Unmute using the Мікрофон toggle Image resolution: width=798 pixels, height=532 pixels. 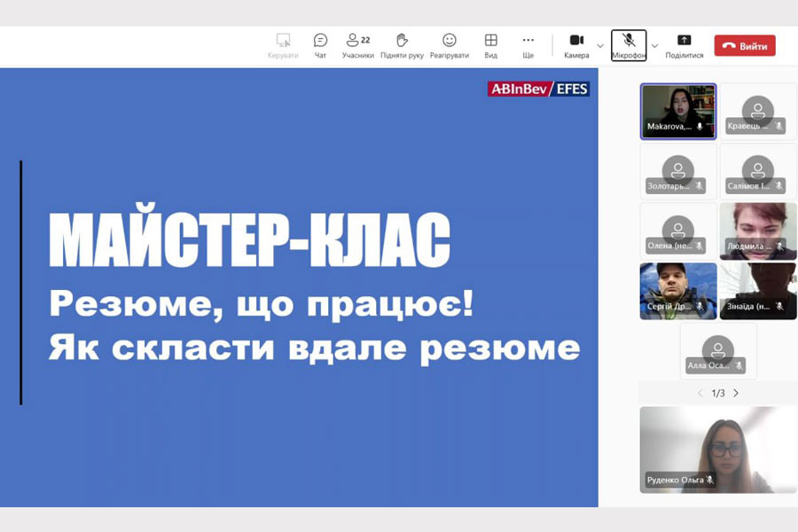(x=629, y=45)
